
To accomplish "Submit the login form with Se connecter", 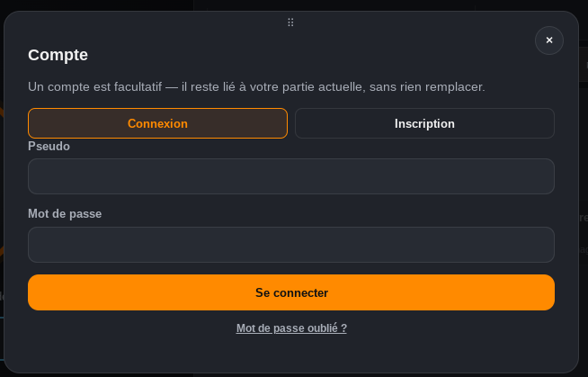I will point(291,292).
